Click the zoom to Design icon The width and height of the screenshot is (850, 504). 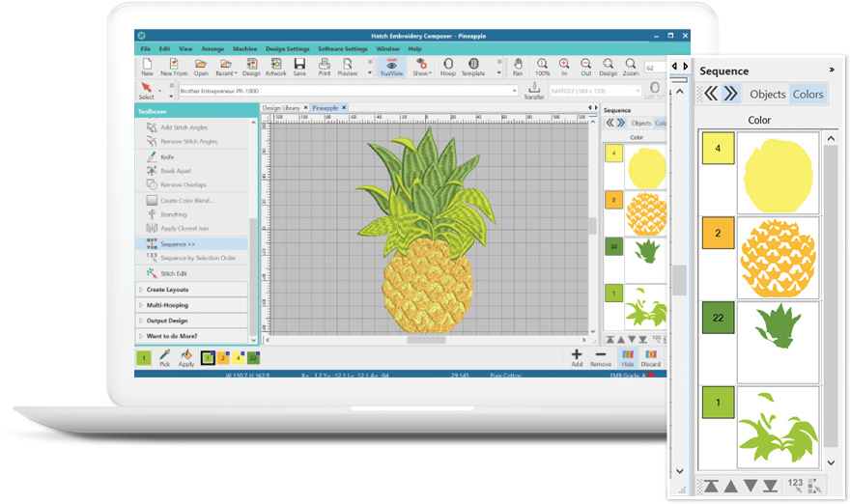point(608,68)
